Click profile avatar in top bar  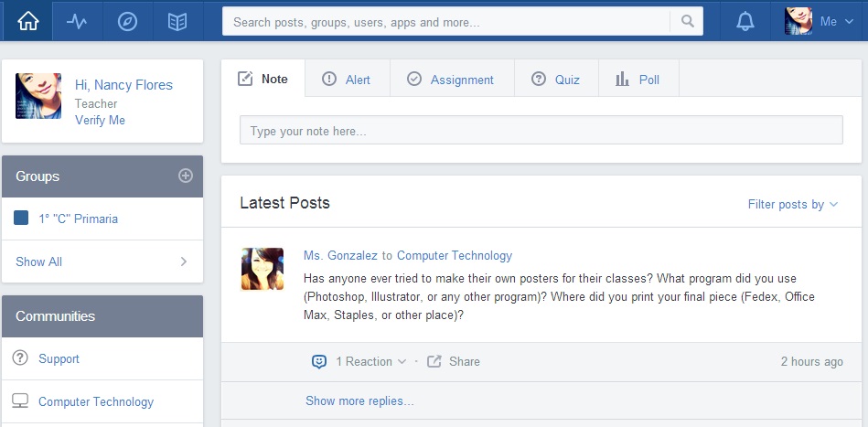click(798, 22)
